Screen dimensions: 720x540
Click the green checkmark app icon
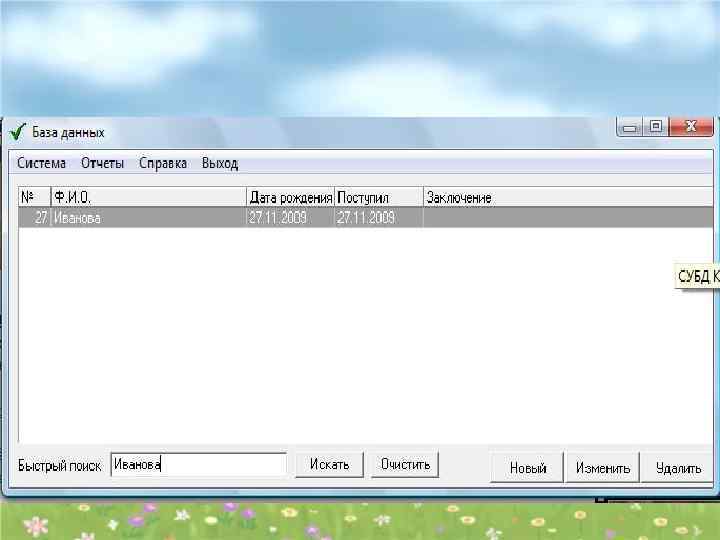18,132
